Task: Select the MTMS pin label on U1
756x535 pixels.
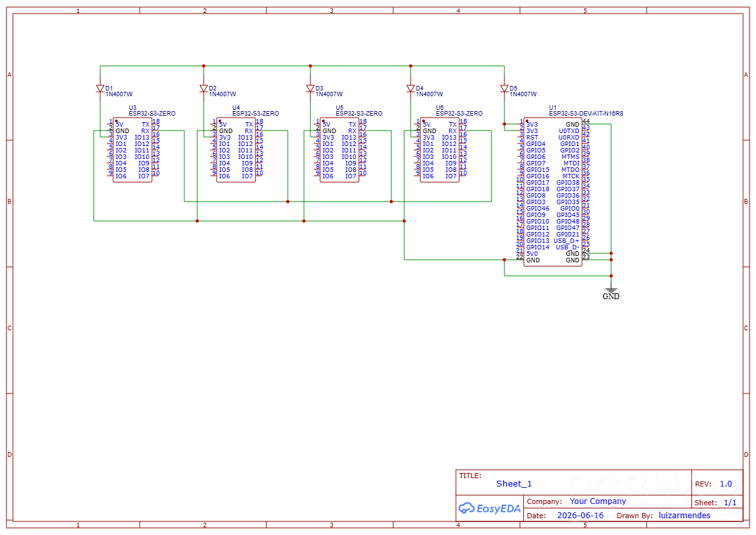Action: (570, 157)
